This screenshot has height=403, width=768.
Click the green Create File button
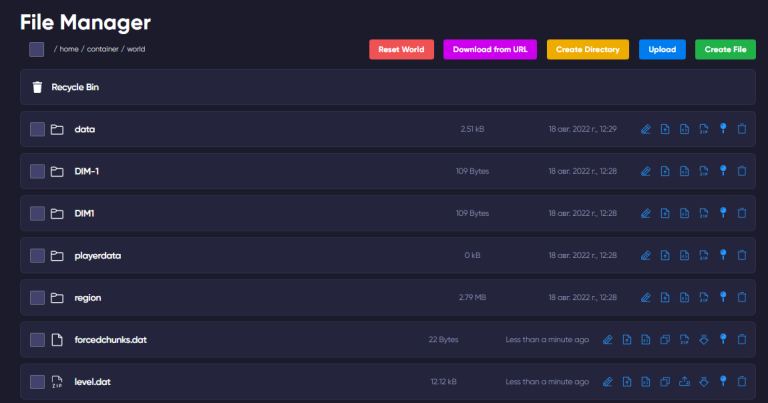pos(725,49)
